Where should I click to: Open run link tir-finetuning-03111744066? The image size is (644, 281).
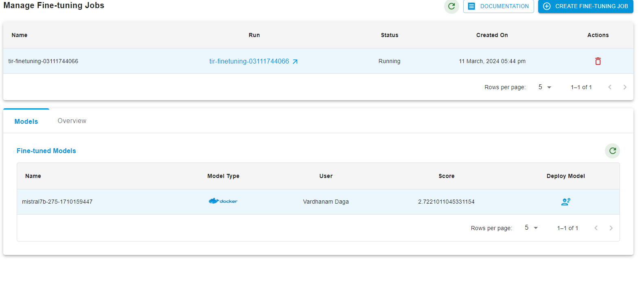pyautogui.click(x=254, y=61)
